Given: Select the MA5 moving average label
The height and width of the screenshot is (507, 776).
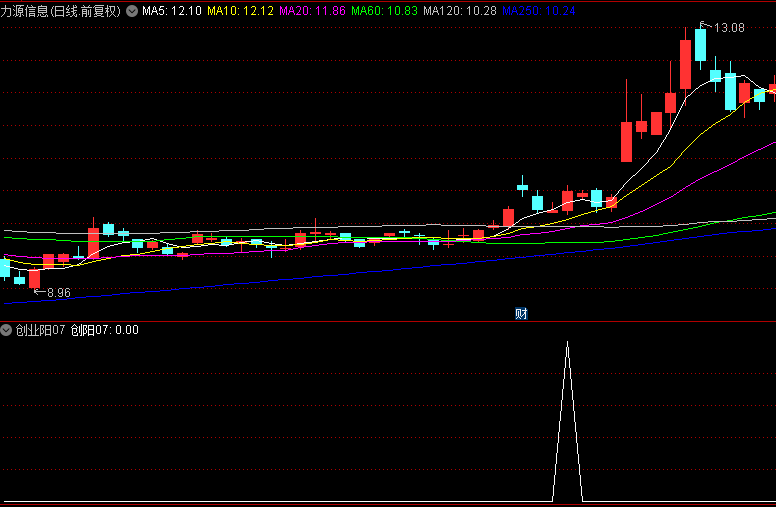Looking at the screenshot, I should coord(171,11).
